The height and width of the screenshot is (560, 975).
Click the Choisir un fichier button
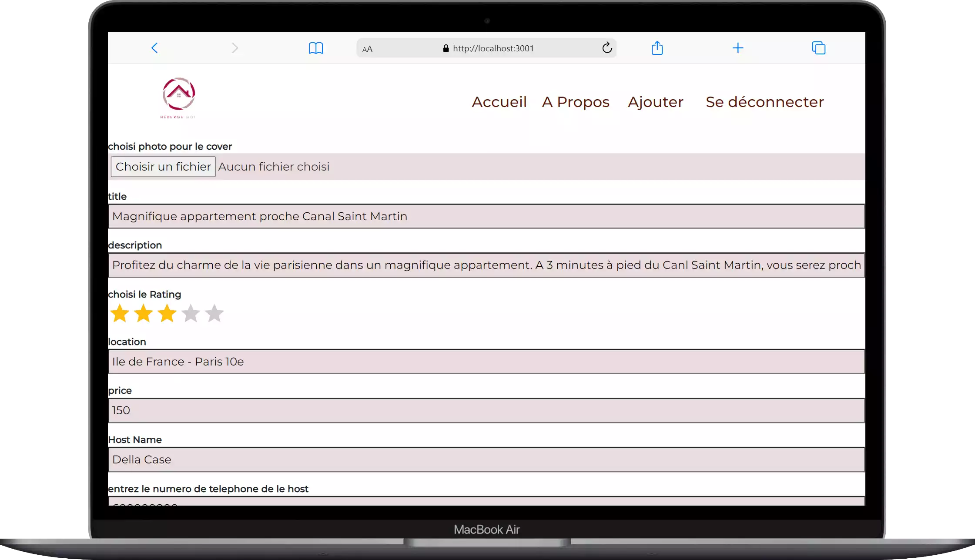163,167
